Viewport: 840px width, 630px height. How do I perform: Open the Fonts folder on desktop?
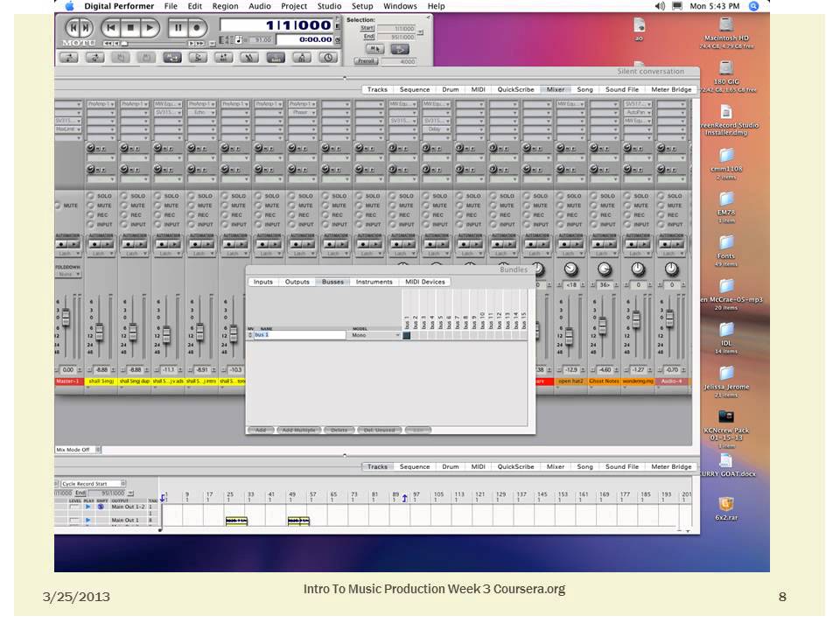726,242
